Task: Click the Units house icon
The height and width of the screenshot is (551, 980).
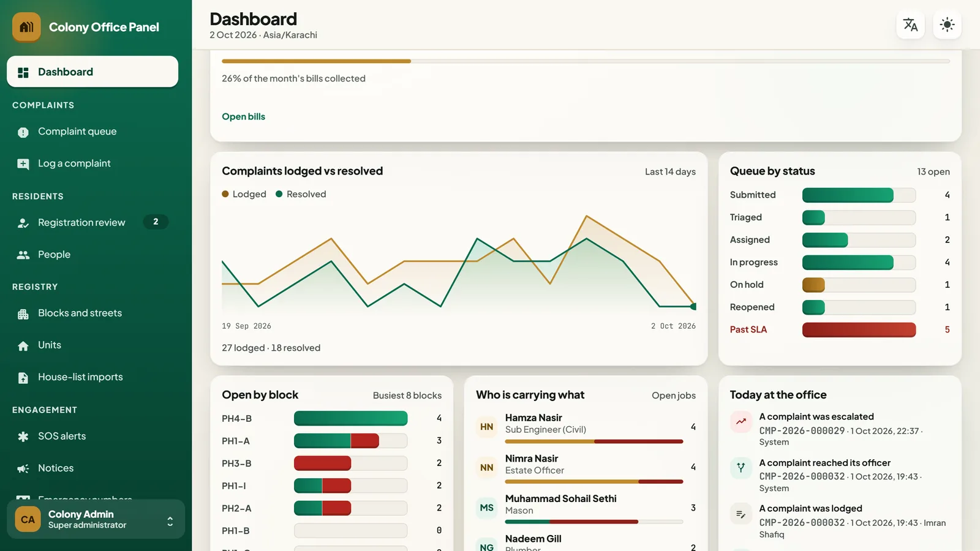Action: (x=23, y=346)
